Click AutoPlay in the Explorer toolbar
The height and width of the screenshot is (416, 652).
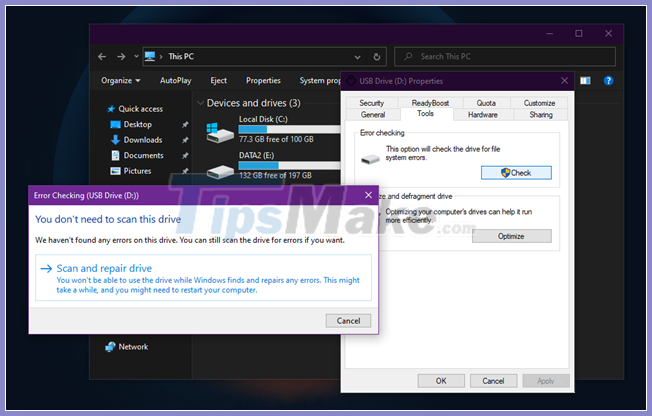coord(175,81)
